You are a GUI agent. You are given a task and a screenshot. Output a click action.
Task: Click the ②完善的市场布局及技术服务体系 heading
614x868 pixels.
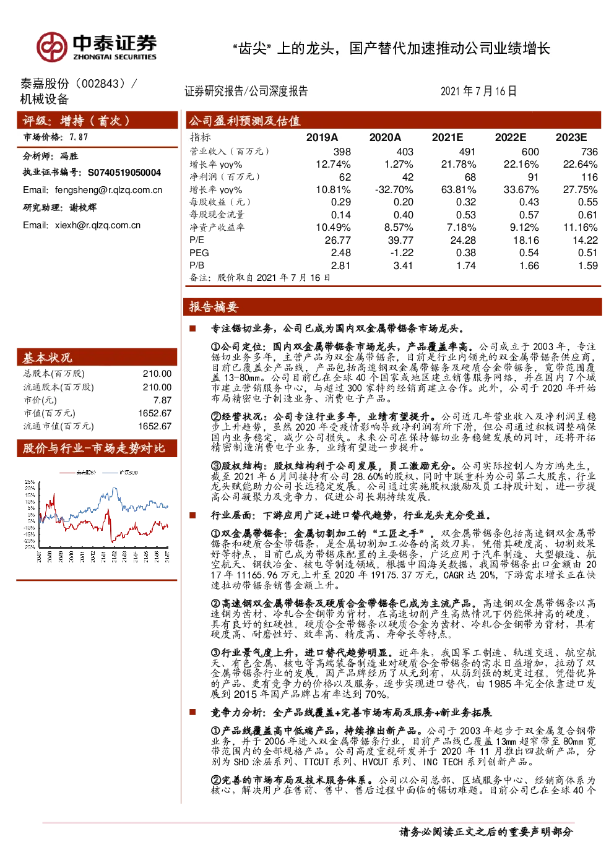tap(292, 780)
